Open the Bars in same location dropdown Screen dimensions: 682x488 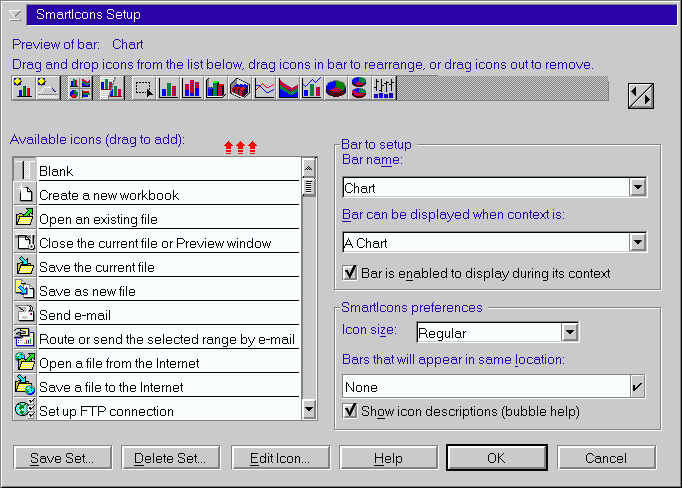638,387
